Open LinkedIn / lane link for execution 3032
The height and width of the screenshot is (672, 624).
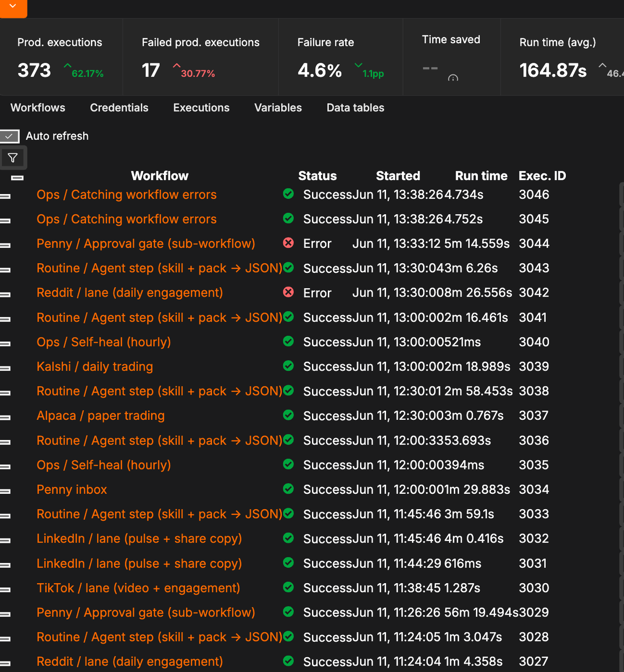tap(139, 539)
